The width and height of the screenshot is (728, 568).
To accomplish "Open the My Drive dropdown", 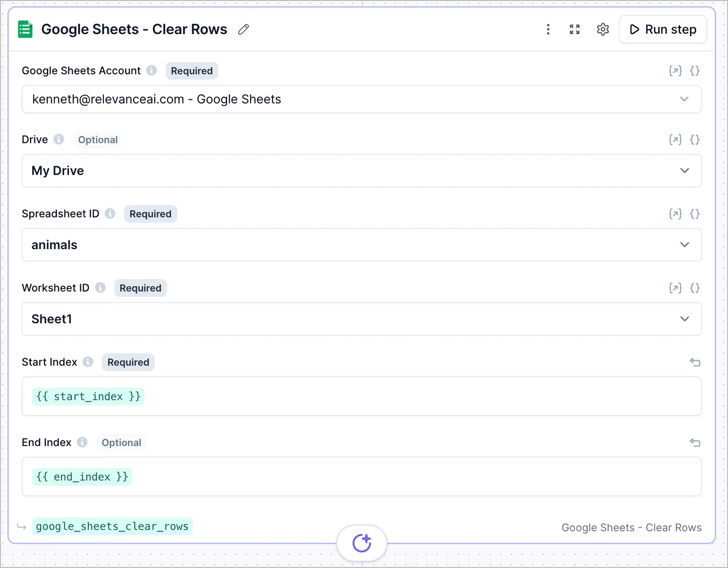I will point(362,171).
